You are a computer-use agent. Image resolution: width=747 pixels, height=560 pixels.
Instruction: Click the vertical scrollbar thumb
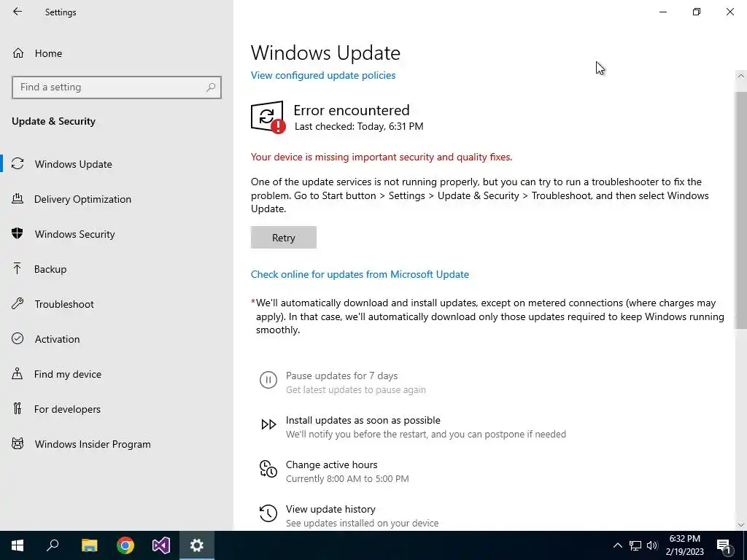[x=740, y=209]
